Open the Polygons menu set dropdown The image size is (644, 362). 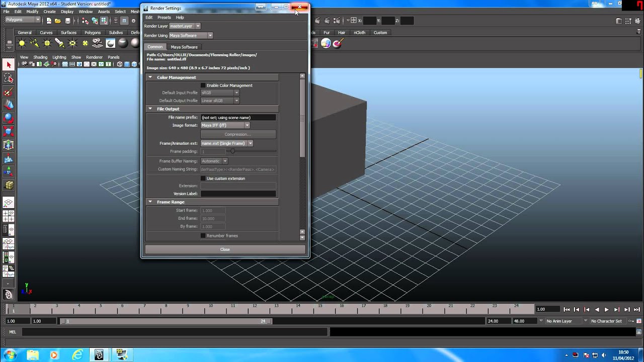pyautogui.click(x=23, y=20)
